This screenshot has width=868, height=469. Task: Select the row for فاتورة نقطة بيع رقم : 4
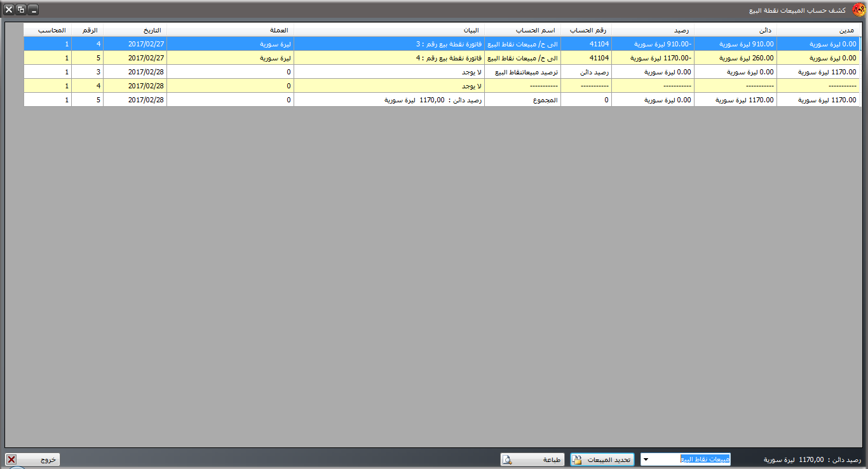tap(389, 58)
